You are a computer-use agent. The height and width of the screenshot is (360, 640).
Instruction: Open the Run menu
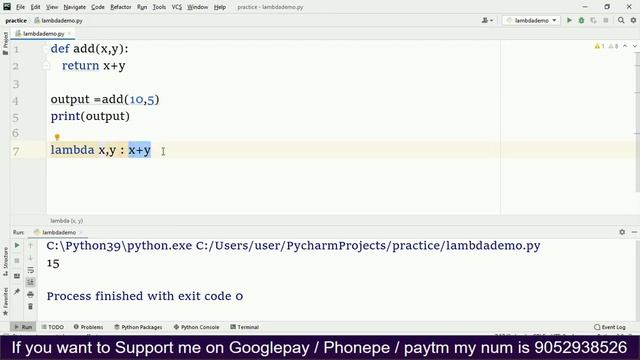click(142, 7)
